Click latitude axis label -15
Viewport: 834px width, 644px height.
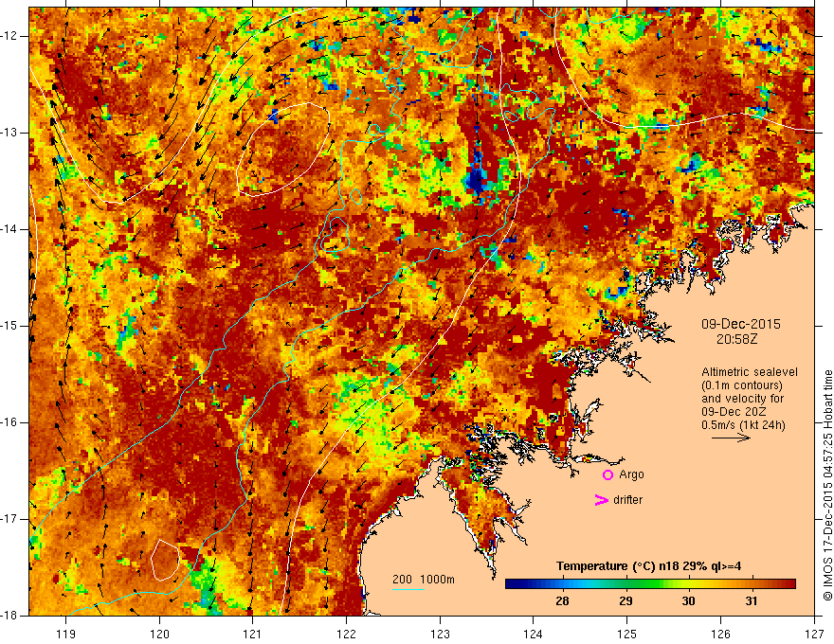click(9, 326)
